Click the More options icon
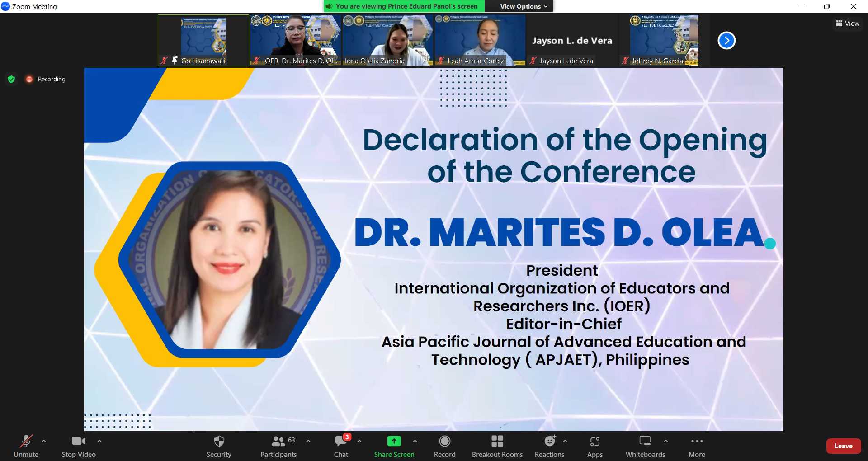This screenshot has width=868, height=461. coord(696,445)
